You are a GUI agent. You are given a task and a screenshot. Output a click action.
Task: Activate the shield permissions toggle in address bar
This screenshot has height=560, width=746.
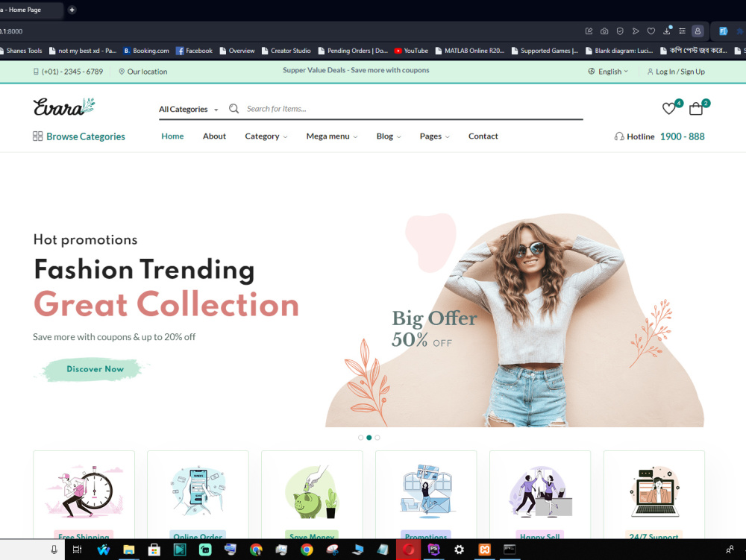(x=620, y=31)
